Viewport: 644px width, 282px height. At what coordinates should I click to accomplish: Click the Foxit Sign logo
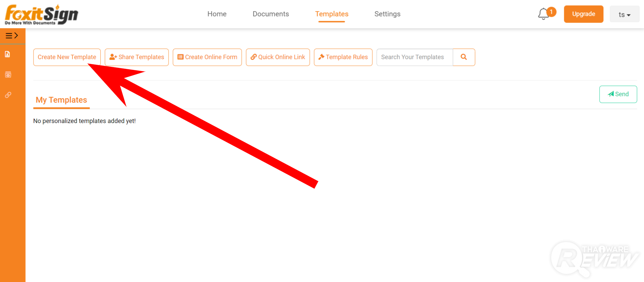[42, 15]
